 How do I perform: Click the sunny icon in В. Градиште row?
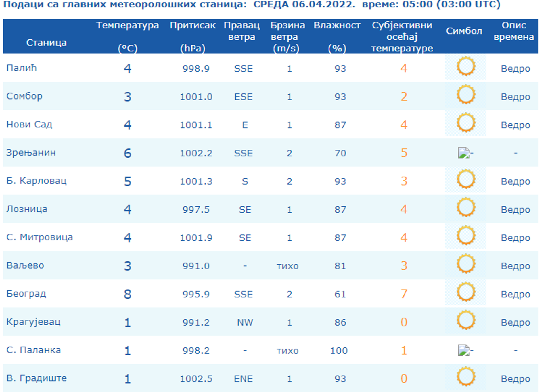coord(465,377)
